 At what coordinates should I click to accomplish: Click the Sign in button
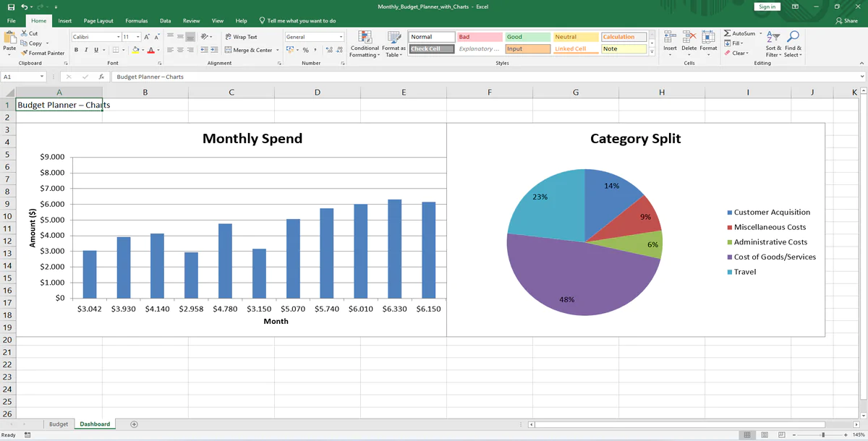(x=766, y=6)
